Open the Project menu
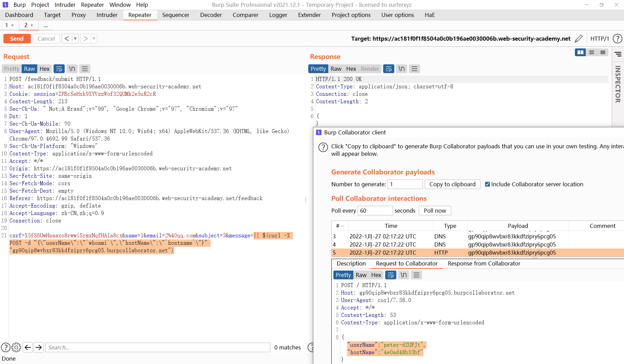The width and height of the screenshot is (624, 364). pyautogui.click(x=40, y=5)
